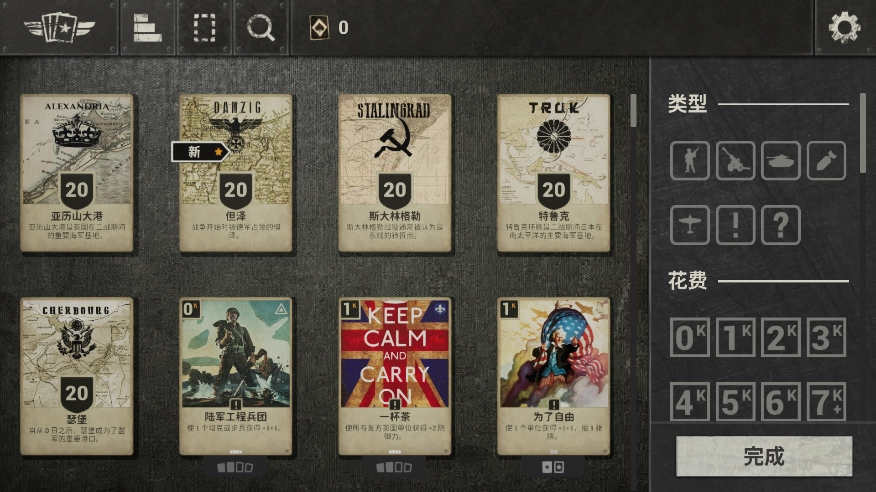This screenshot has height=492, width=876.
Task: Toggle the exclamation mark order filter
Action: pyautogui.click(x=735, y=225)
